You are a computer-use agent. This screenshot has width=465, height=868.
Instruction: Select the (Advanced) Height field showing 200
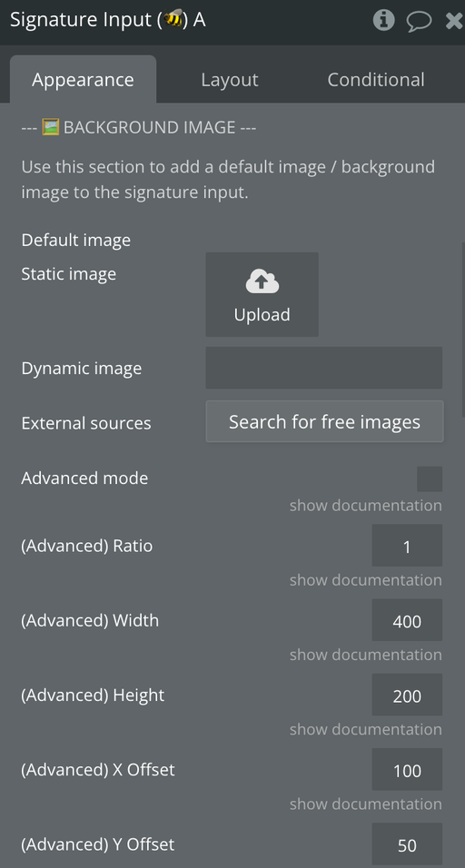[407, 695]
